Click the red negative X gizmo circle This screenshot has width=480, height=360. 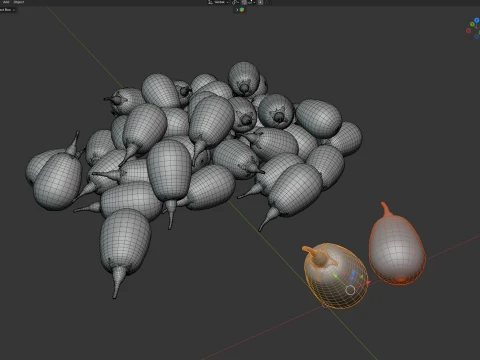(x=468, y=31)
